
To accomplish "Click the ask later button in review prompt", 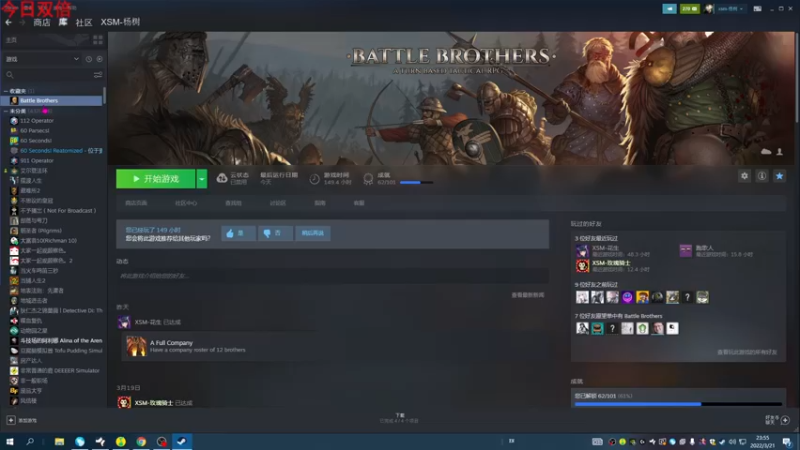I will [313, 233].
